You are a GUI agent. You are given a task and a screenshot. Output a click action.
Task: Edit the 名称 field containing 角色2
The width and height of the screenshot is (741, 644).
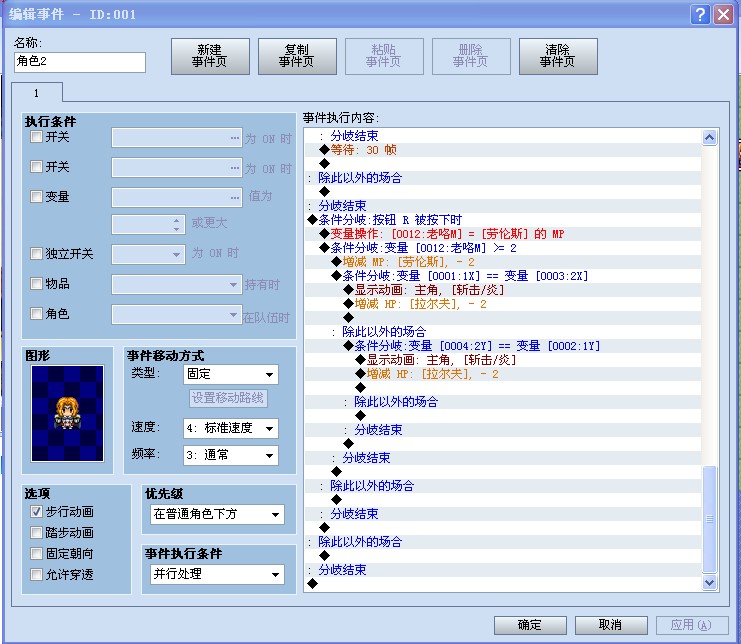click(x=80, y=62)
